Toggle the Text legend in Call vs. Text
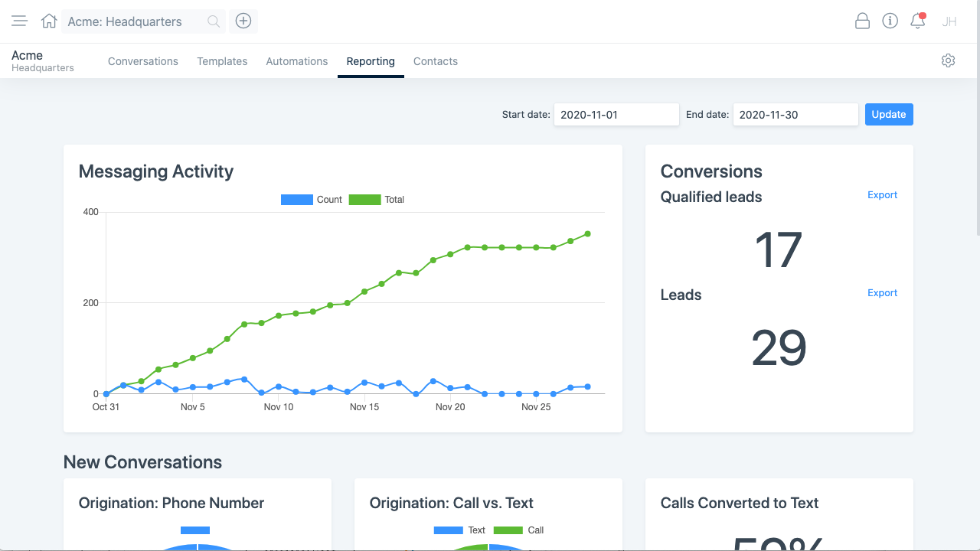Viewport: 980px width, 551px height. [x=459, y=530]
